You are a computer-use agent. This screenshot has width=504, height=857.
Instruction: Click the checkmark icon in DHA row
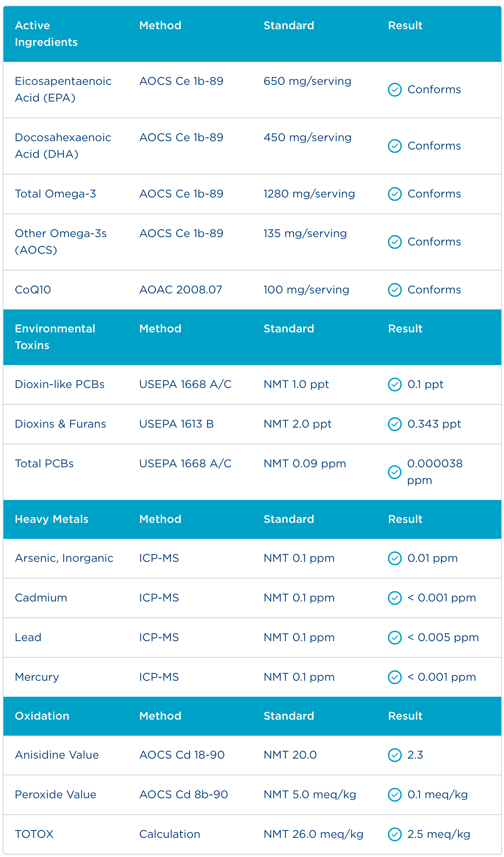395,146
